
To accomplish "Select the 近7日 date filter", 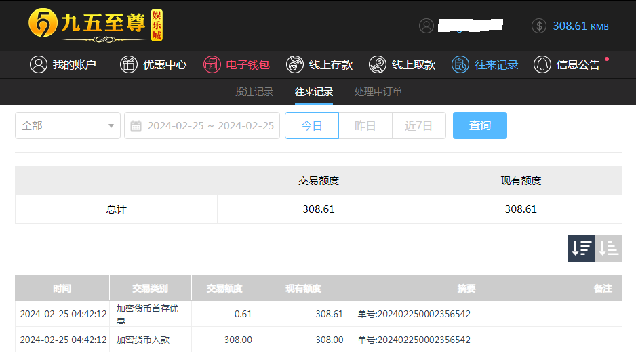I will (419, 125).
